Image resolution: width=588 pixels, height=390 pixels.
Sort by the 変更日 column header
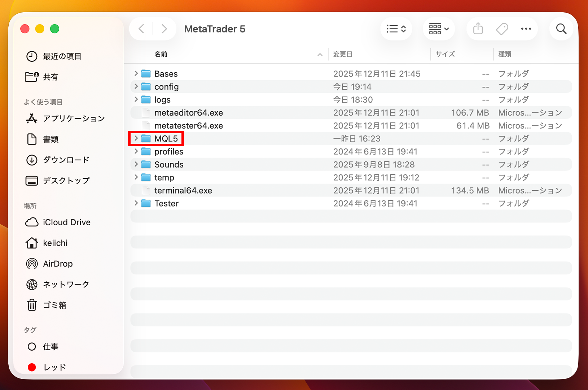tap(342, 54)
